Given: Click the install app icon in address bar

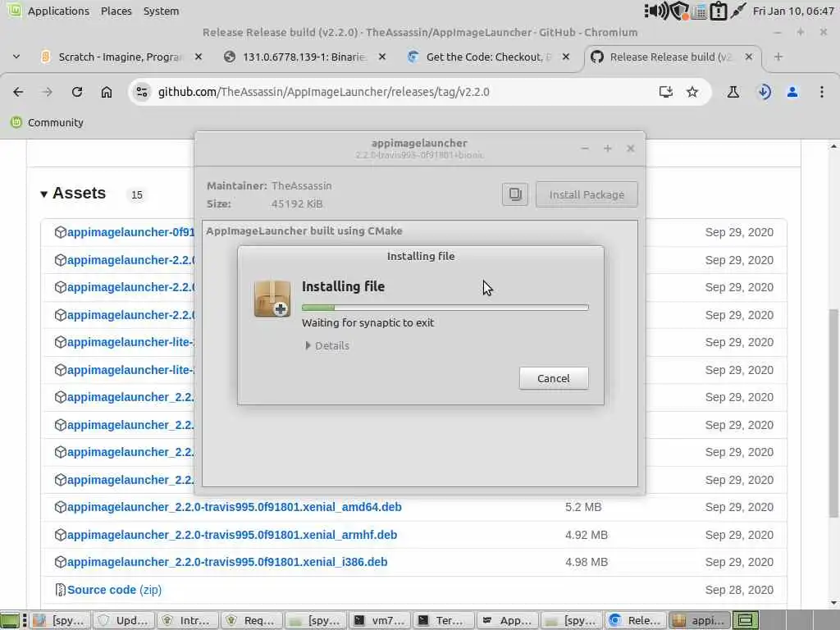Looking at the screenshot, I should pyautogui.click(x=665, y=92).
